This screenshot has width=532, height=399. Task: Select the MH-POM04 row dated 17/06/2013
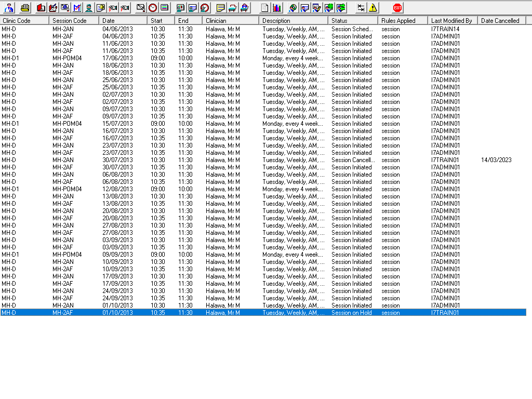[263, 58]
